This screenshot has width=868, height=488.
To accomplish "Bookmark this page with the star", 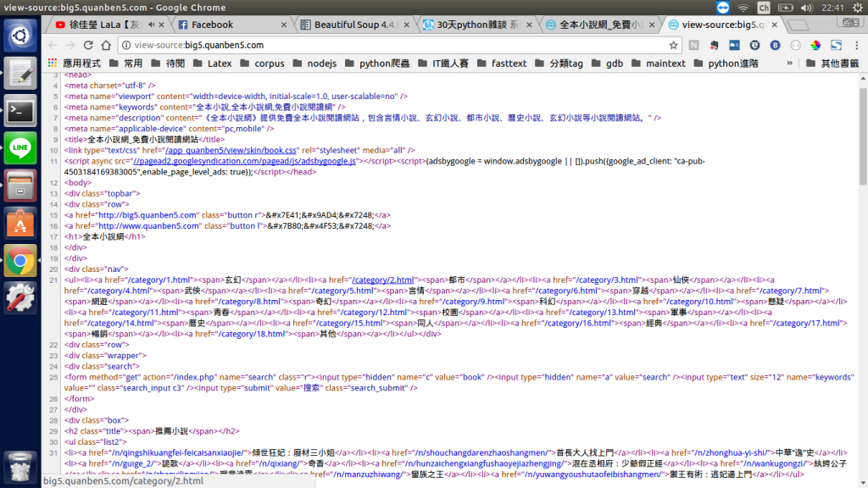I will point(673,45).
